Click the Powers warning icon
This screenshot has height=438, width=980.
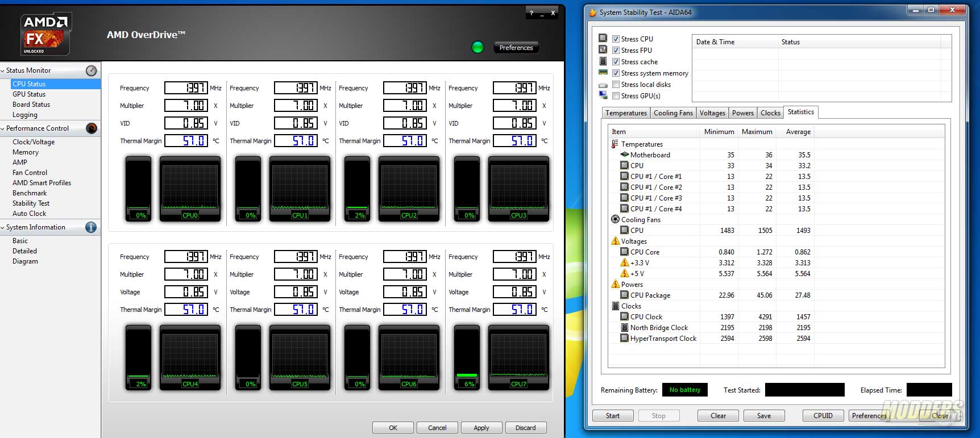coord(615,284)
